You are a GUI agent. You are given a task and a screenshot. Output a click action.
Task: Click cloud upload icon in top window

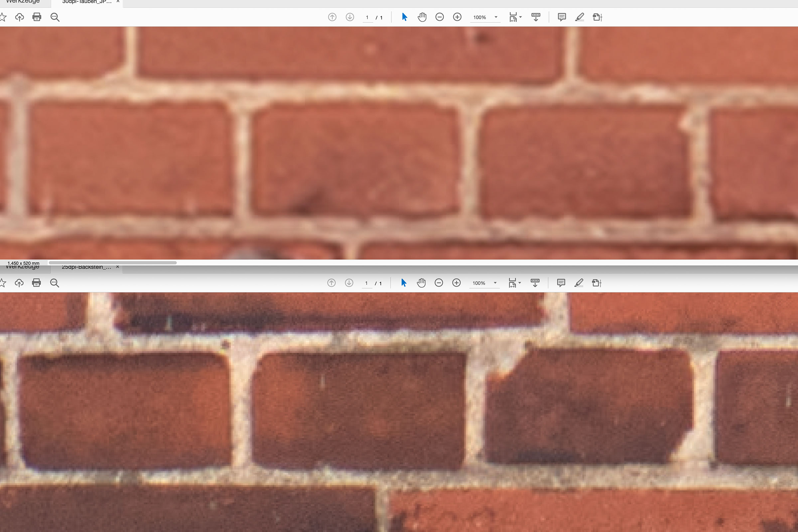coord(20,17)
